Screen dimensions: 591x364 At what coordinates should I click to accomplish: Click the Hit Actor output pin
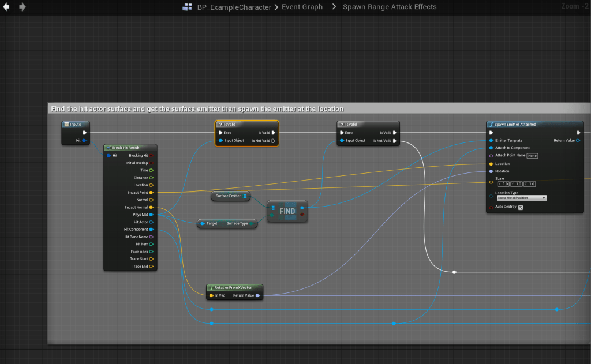(x=151, y=222)
